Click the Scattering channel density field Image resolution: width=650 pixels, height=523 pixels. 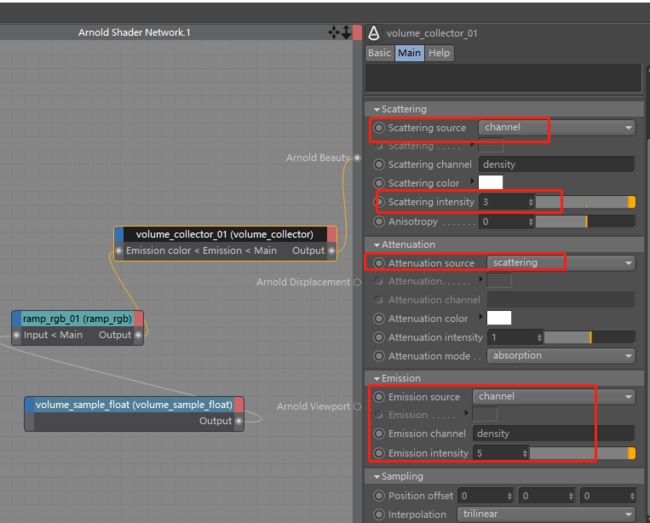[556, 165]
